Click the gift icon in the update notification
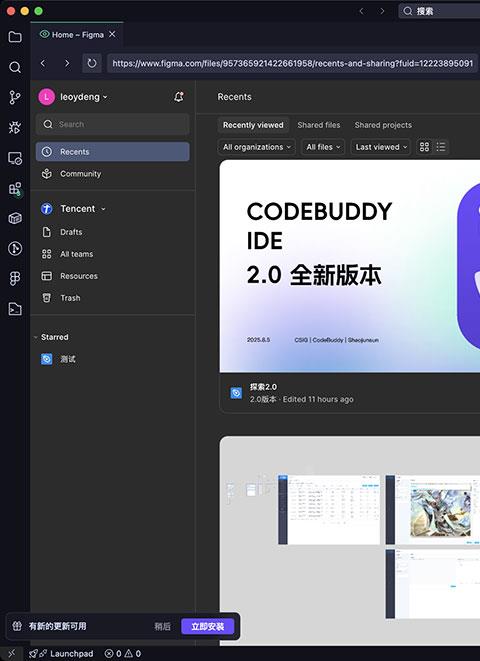480x661 pixels. pos(17,626)
